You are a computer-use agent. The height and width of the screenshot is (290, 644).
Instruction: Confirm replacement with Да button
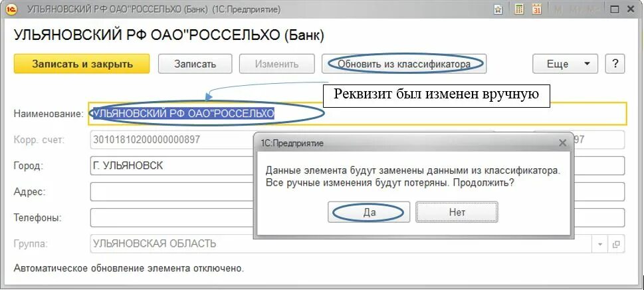(x=369, y=212)
